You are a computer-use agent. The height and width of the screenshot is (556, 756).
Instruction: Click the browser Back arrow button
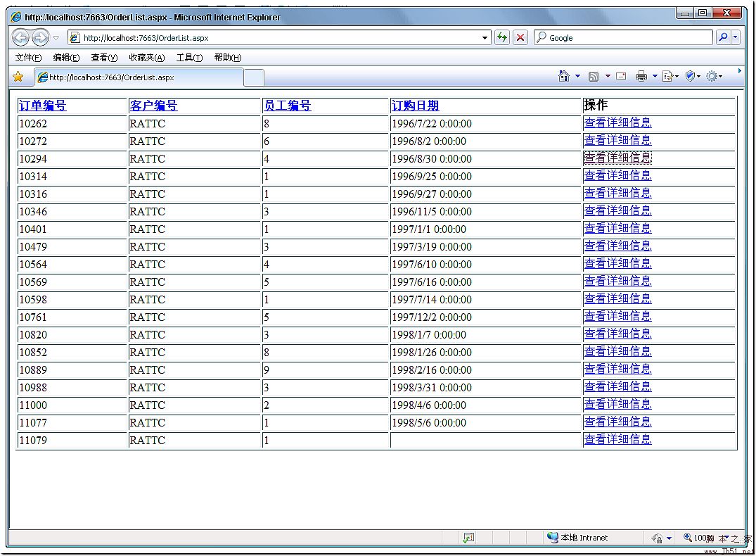pos(20,38)
